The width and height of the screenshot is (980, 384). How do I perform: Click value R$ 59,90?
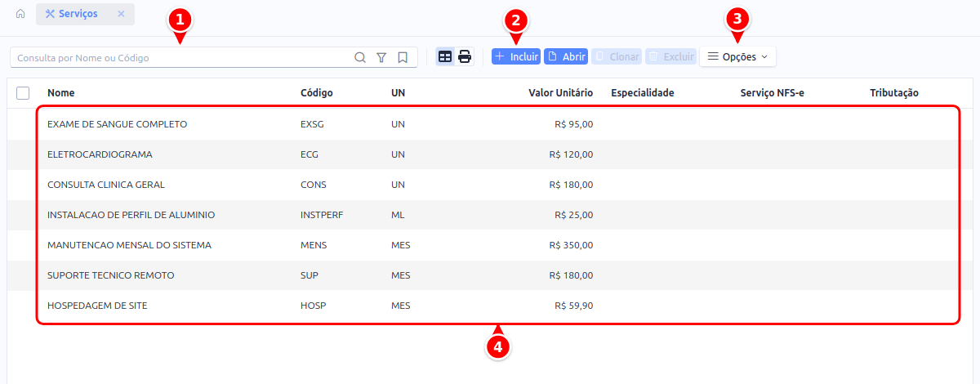pyautogui.click(x=573, y=306)
